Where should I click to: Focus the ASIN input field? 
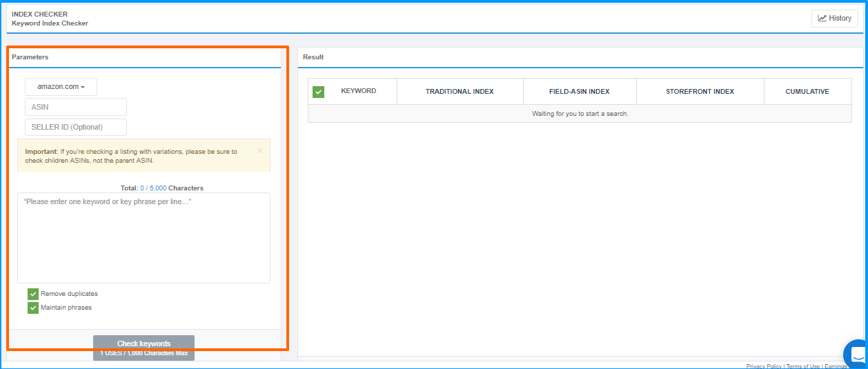click(x=76, y=107)
